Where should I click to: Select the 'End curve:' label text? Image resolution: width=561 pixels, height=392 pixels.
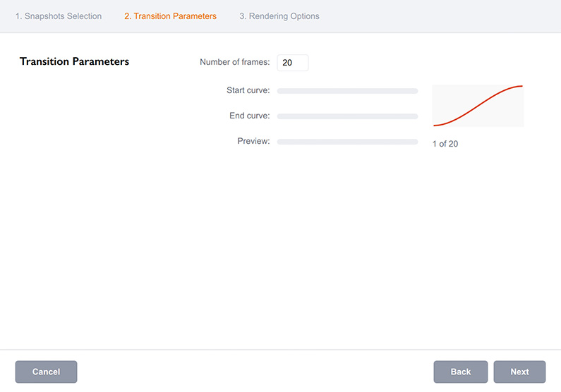point(249,116)
